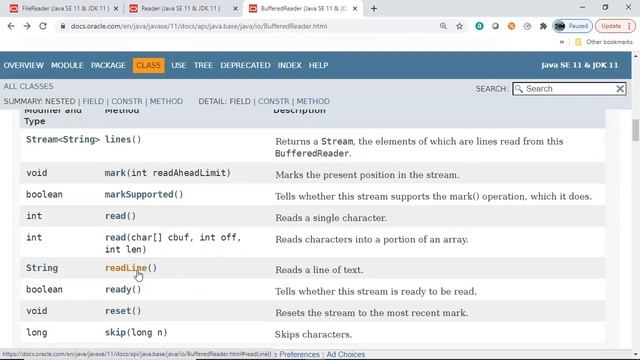Clear the search with the X icon
Screen dimensions: 640x360
[x=620, y=89]
